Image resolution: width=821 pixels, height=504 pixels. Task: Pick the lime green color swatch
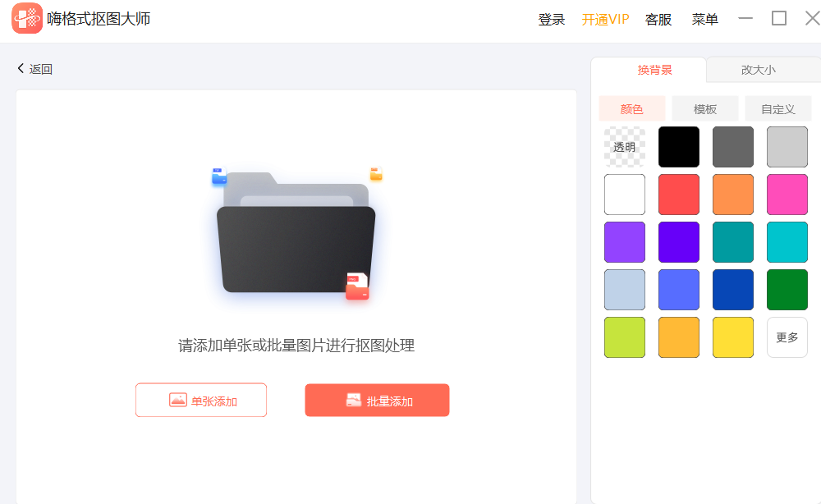625,337
